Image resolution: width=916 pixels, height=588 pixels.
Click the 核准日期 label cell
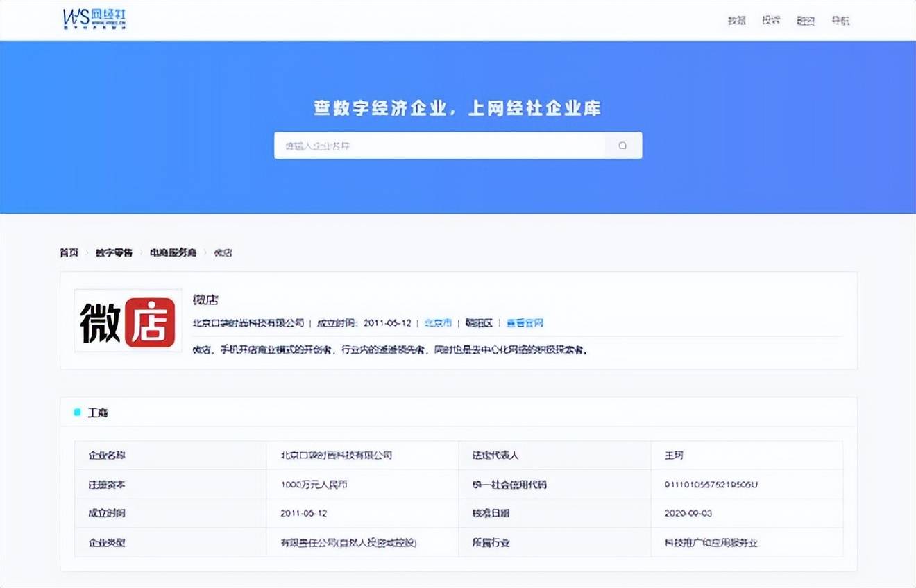pos(554,514)
